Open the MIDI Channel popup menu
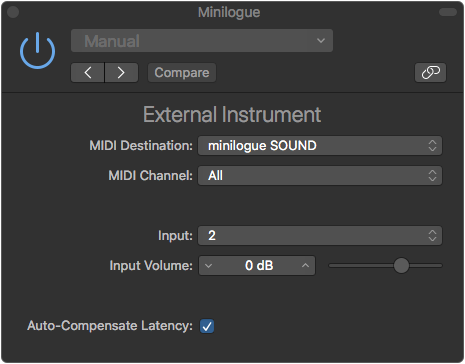Viewport: 465px width, 364px height. click(x=320, y=176)
